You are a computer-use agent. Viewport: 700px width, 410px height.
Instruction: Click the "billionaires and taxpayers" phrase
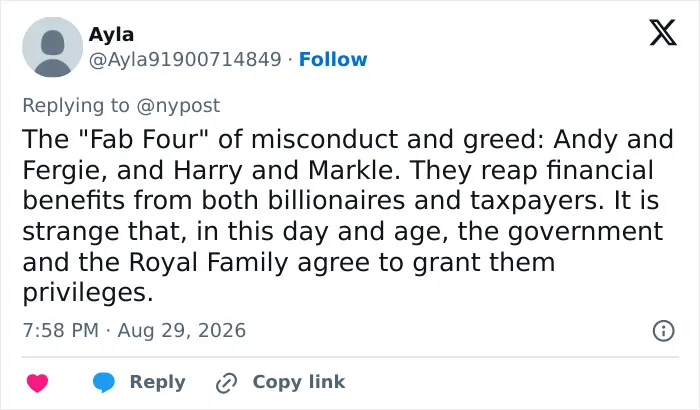pos(433,201)
